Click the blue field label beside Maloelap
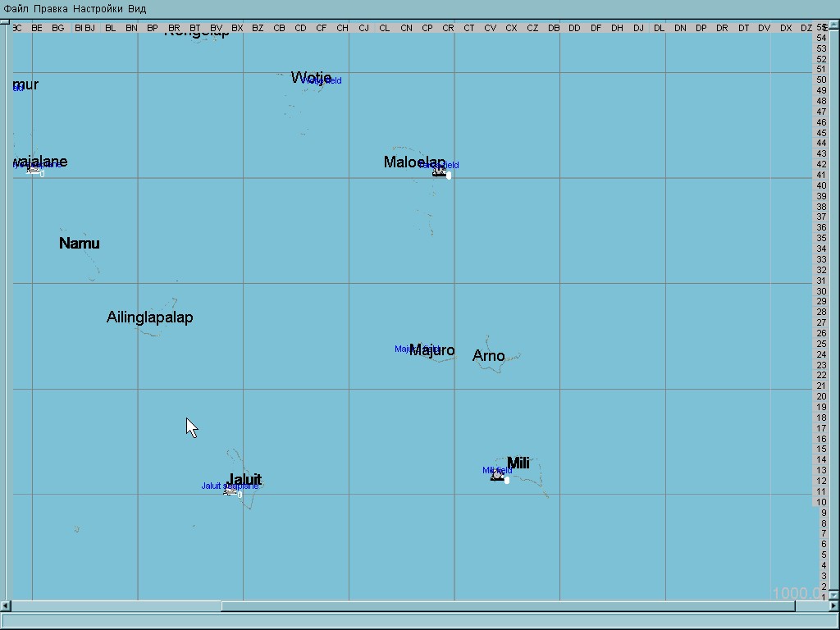The width and height of the screenshot is (840, 630). click(440, 165)
